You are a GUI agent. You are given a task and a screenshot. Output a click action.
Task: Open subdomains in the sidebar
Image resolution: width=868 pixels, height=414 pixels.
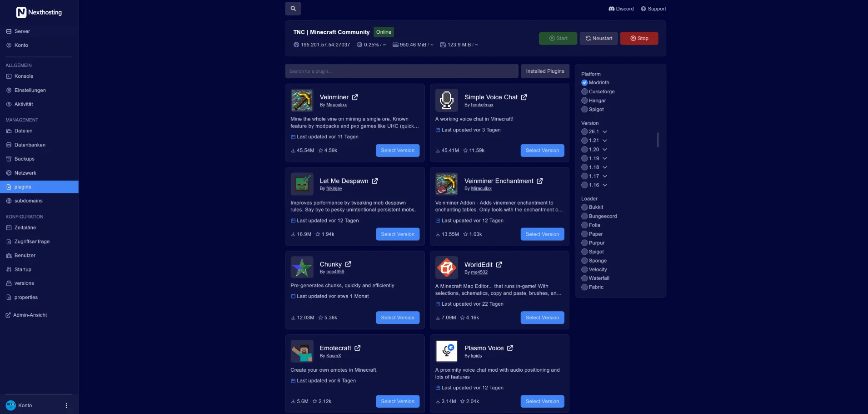tap(39, 201)
